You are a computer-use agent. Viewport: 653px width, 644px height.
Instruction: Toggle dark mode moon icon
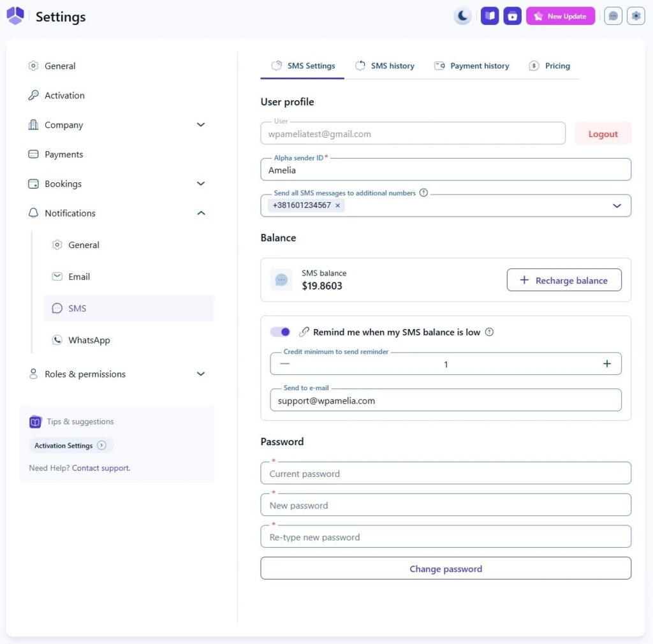(x=462, y=16)
